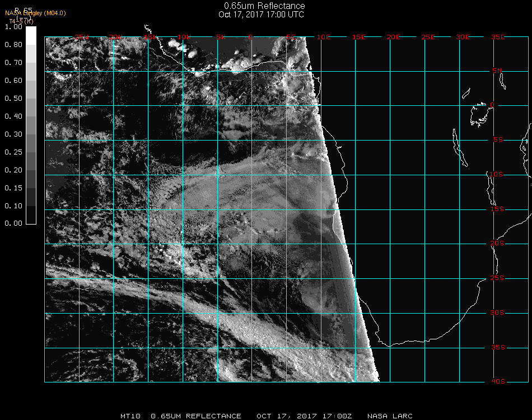Click the 0.30 scale label

[x=13, y=134]
